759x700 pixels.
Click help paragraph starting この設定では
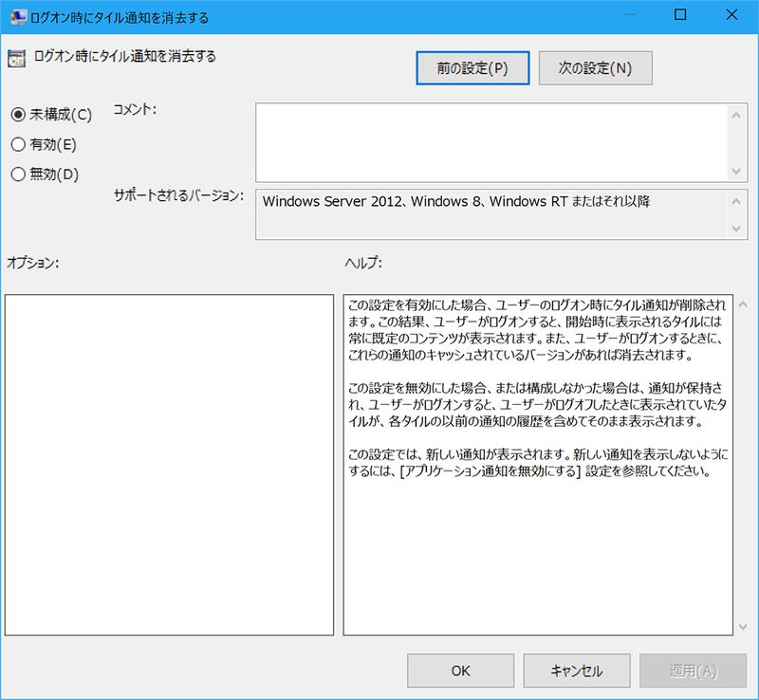[x=537, y=462]
